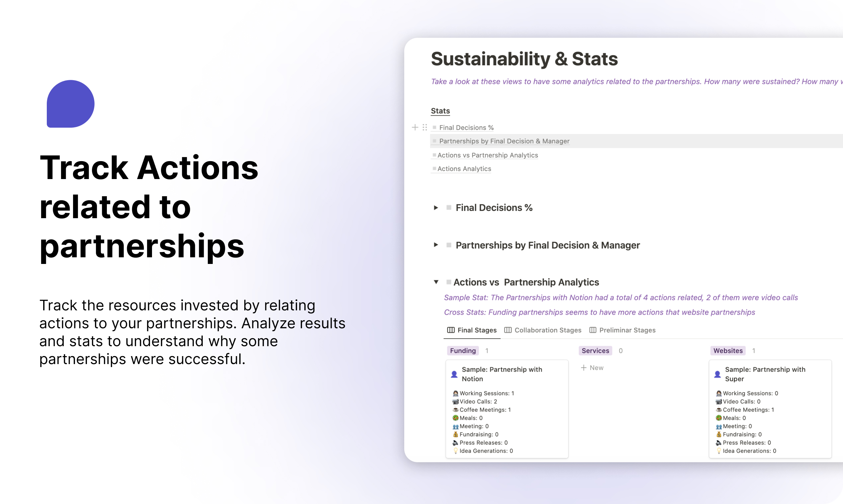843x504 pixels.
Task: Click the six-dot drag handle icon
Action: coord(424,127)
